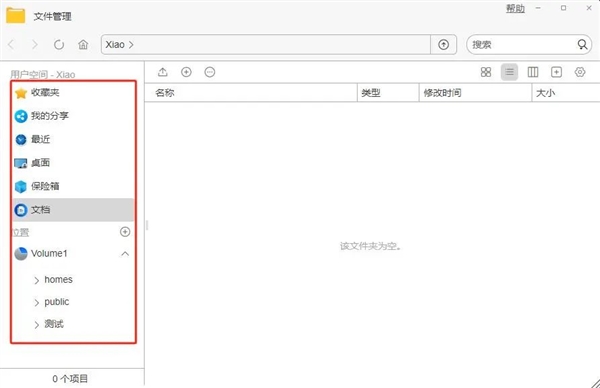
Task: Sort by 名称 column
Action: [x=251, y=93]
